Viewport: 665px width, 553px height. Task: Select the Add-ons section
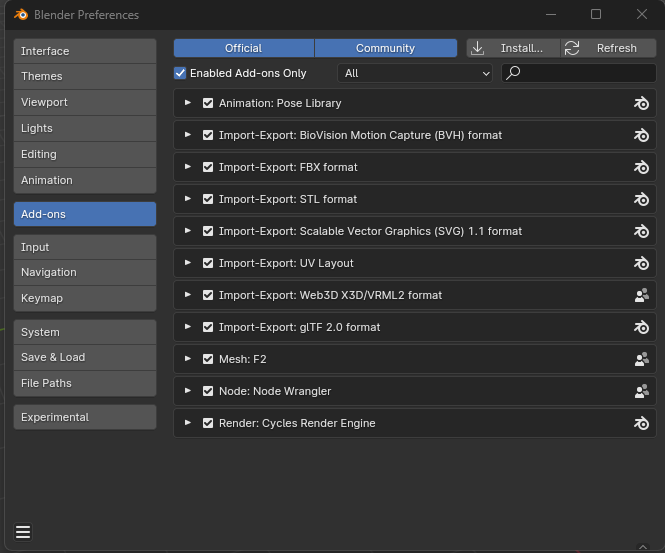tap(85, 214)
